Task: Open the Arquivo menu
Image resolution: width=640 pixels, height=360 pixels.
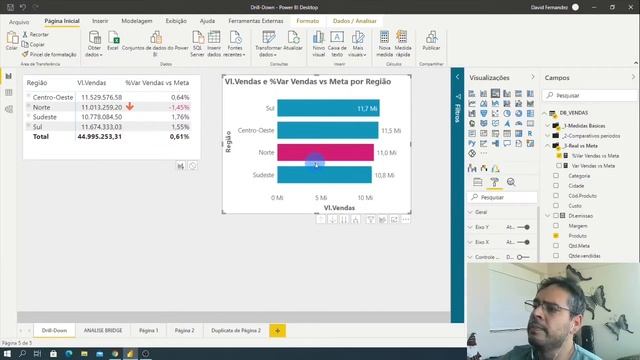Action: (x=19, y=22)
